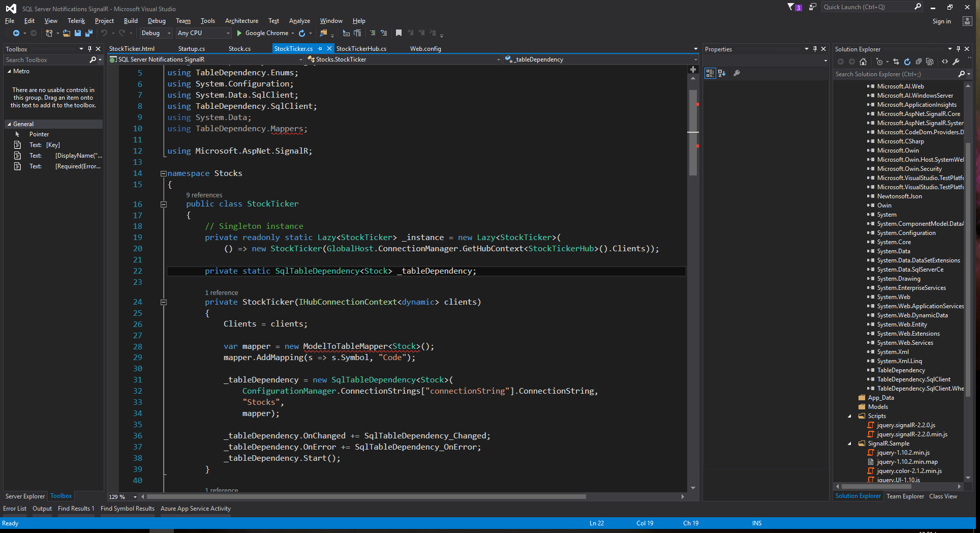Open Properties window settings via the wrench icon

point(737,73)
